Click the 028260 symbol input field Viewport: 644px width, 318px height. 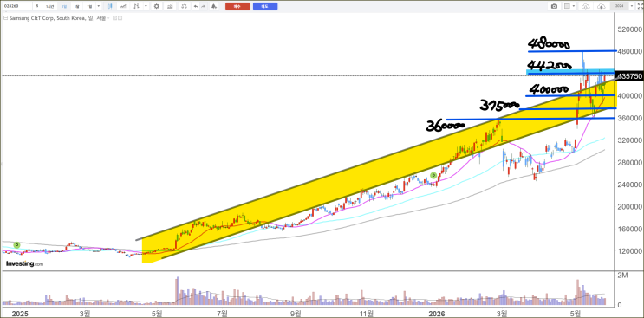(16, 6)
